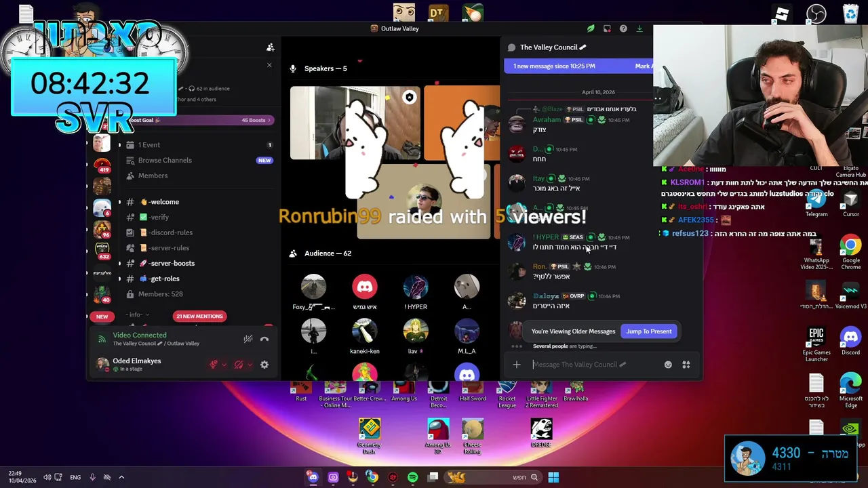The image size is (868, 488).
Task: Click the red NEW pill in server list
Action: point(102,317)
